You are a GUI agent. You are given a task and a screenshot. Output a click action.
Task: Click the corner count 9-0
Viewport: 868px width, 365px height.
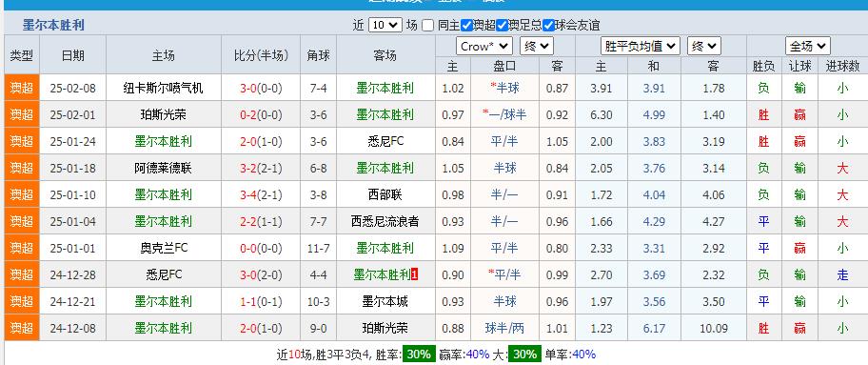coord(318,328)
